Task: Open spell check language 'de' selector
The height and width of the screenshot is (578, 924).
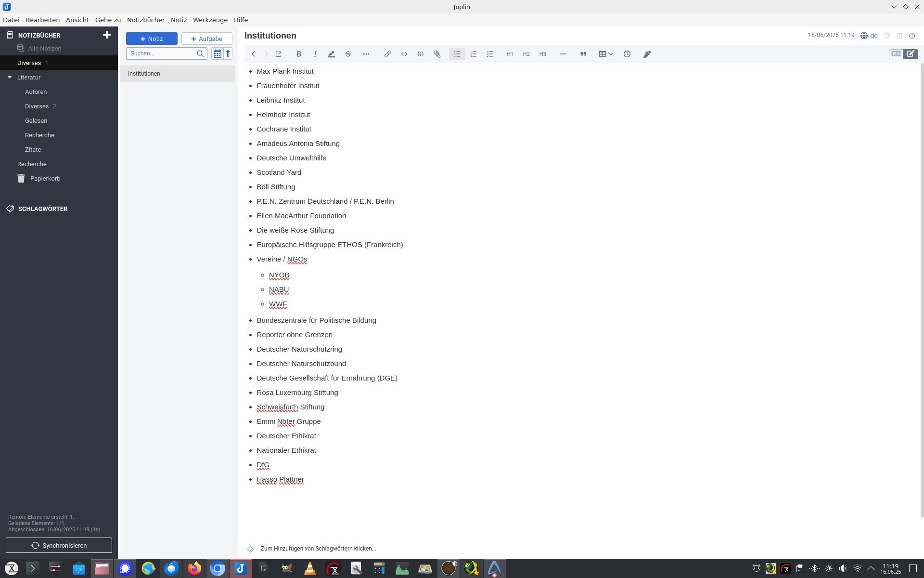Action: click(x=869, y=36)
